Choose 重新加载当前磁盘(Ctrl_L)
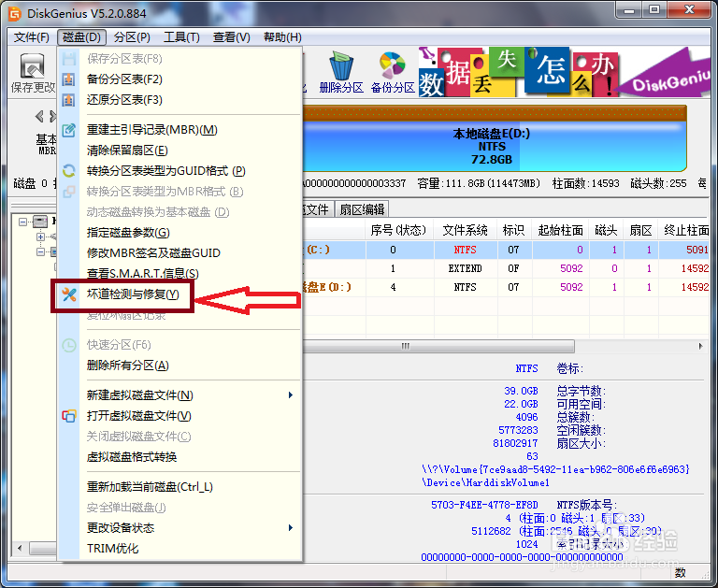718x588 pixels. pyautogui.click(x=150, y=487)
